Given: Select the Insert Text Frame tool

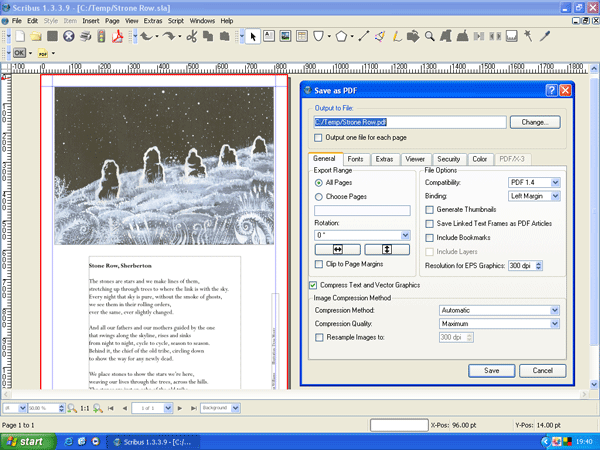Looking at the screenshot, I should (x=270, y=37).
